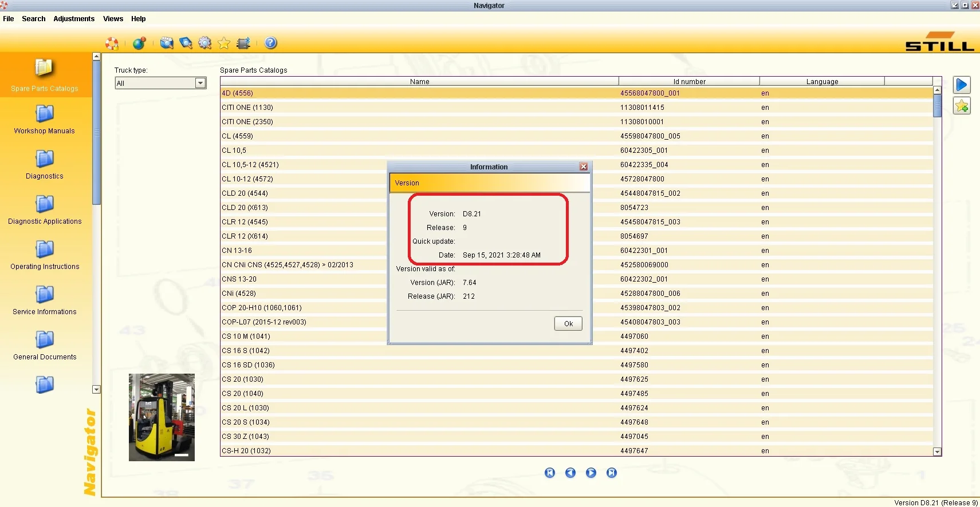Click the sidebar scroll-up arrow

coord(96,57)
